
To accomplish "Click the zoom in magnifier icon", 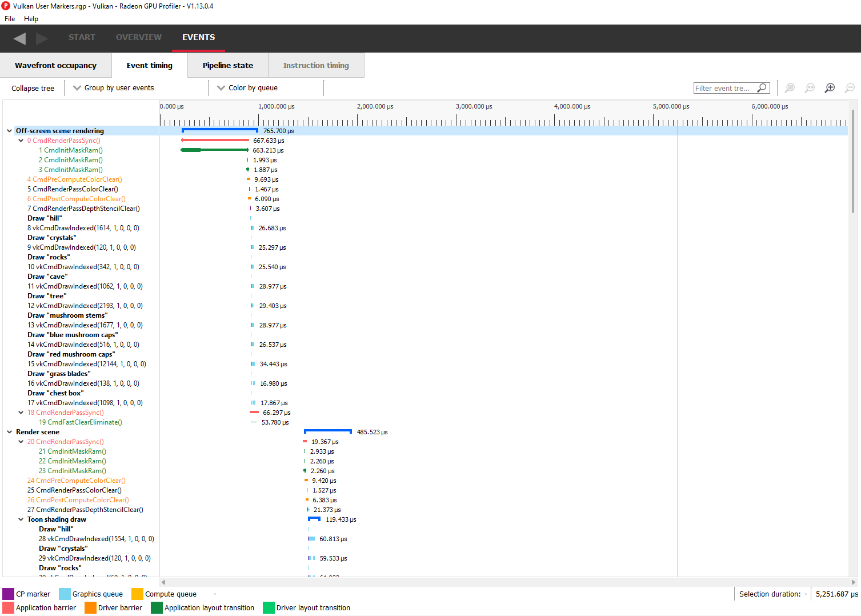I will [x=830, y=88].
